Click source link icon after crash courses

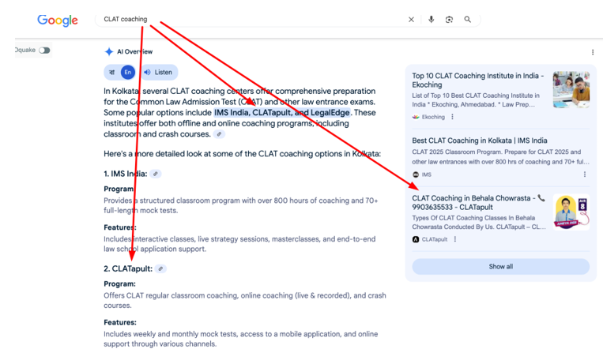click(x=219, y=135)
